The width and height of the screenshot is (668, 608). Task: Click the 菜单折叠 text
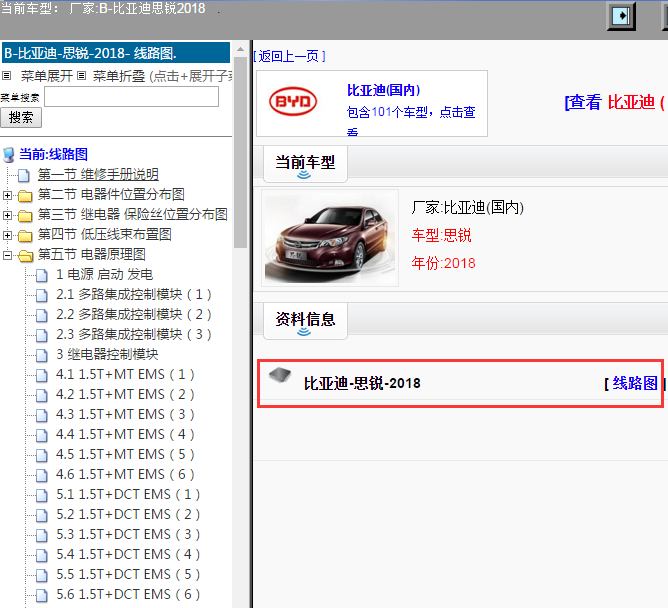(119, 76)
